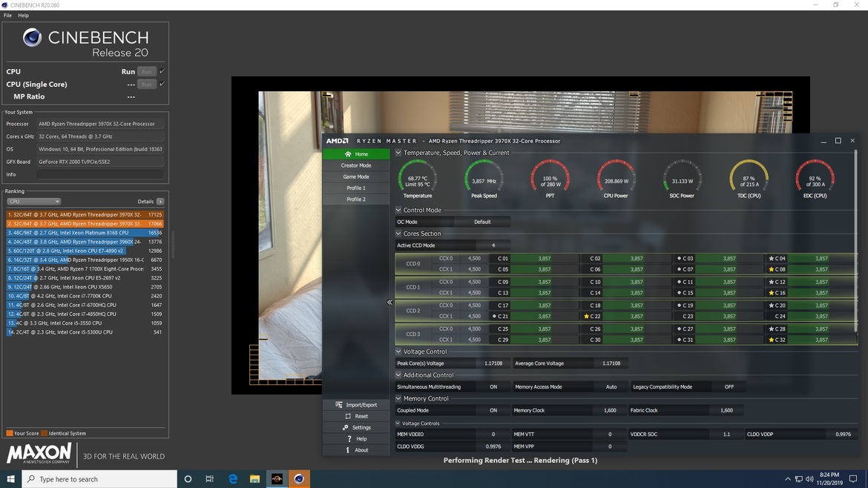Viewport: 868px width, 488px height.
Task: Click the Active CCD Mode value 4
Action: (x=493, y=245)
